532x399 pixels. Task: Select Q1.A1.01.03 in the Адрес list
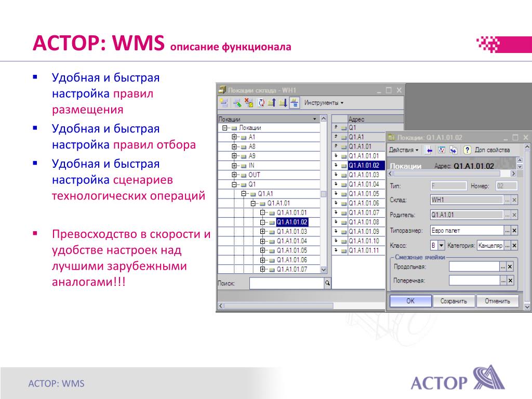pyautogui.click(x=359, y=175)
